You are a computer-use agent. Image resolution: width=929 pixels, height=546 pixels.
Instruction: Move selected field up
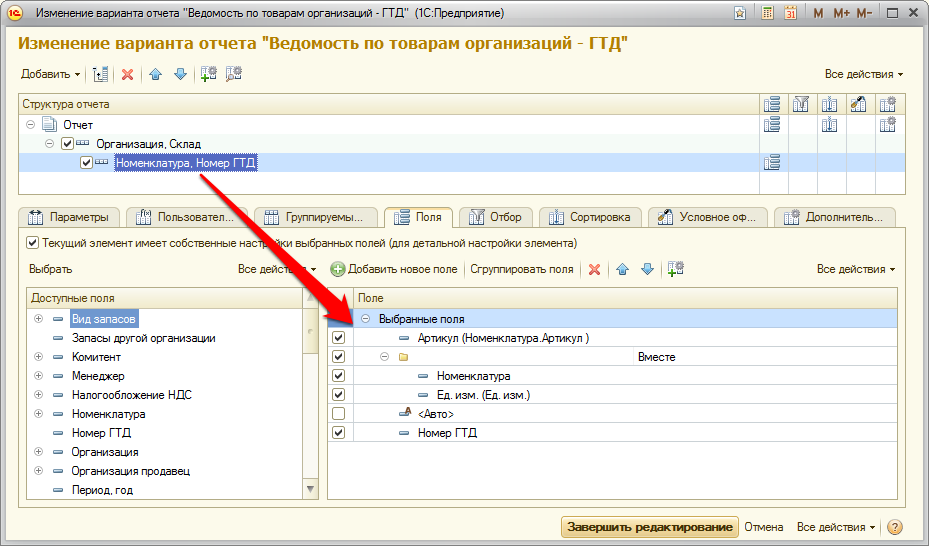click(622, 269)
